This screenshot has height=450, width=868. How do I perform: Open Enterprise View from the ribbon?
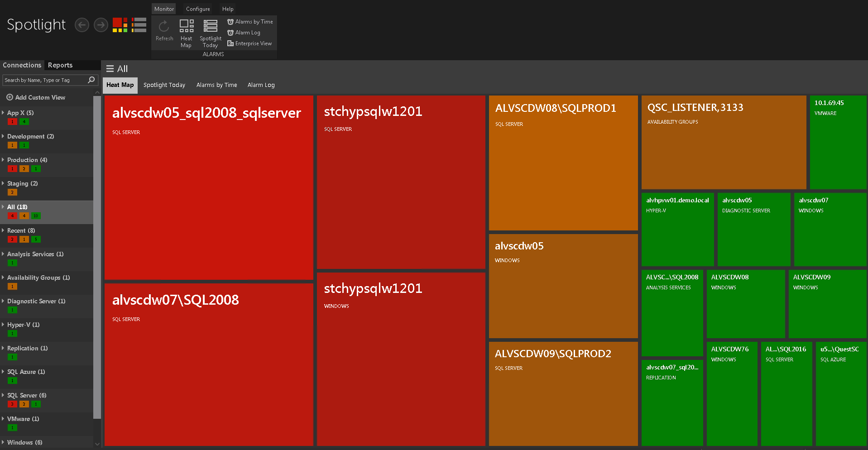click(249, 43)
